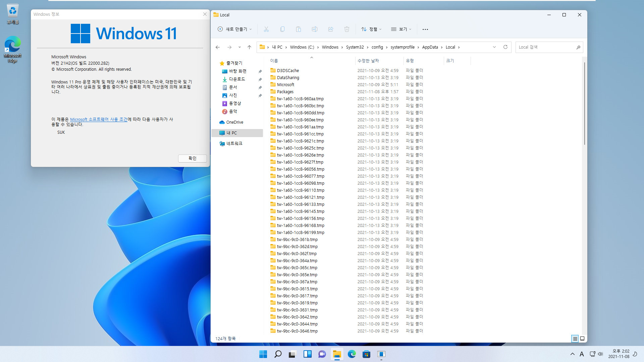Click the Share icon in Explorer toolbar
Screen dimensions: 644x362
(331, 29)
